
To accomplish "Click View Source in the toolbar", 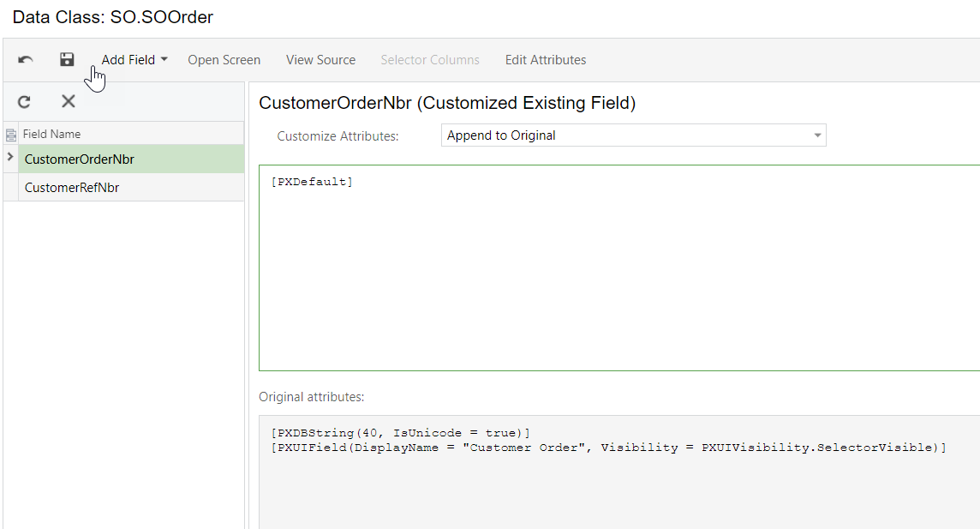I will click(320, 60).
